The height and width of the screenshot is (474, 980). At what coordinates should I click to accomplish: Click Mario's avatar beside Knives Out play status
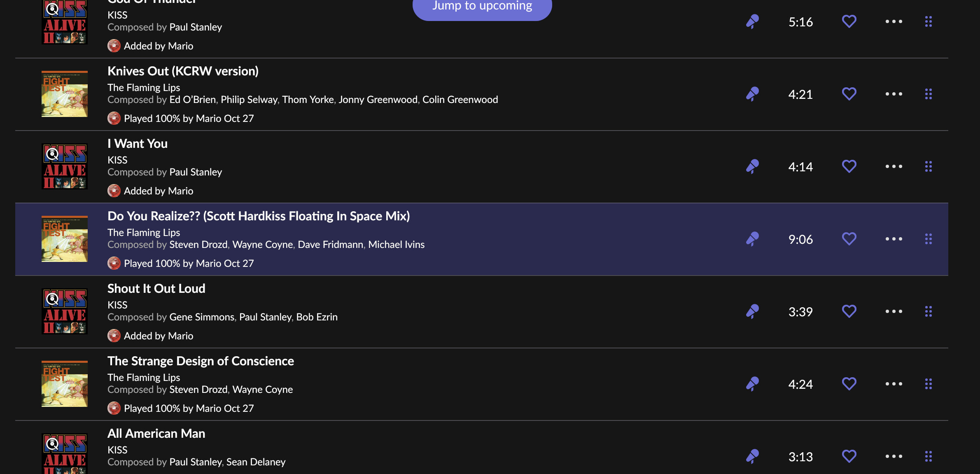click(x=114, y=119)
